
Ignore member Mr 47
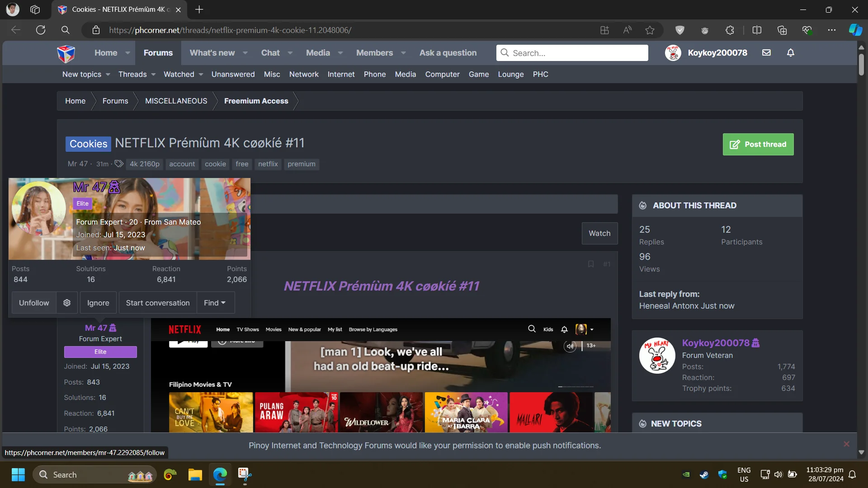98,303
